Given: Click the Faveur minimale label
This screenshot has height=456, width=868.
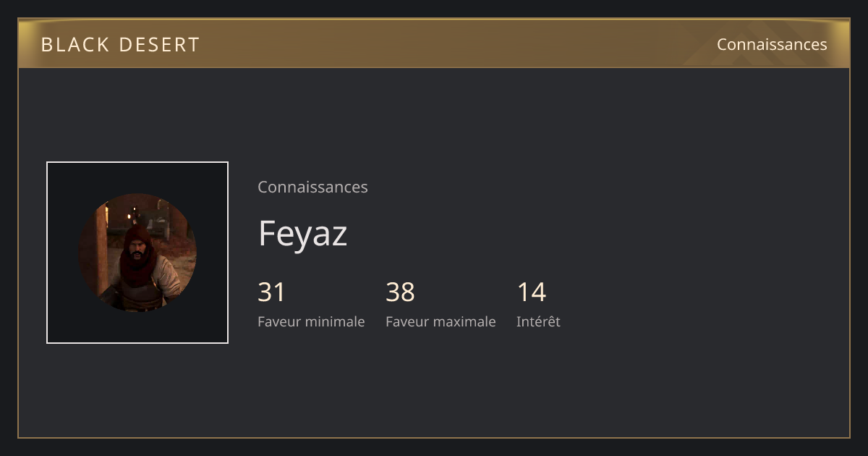Looking at the screenshot, I should 311,321.
